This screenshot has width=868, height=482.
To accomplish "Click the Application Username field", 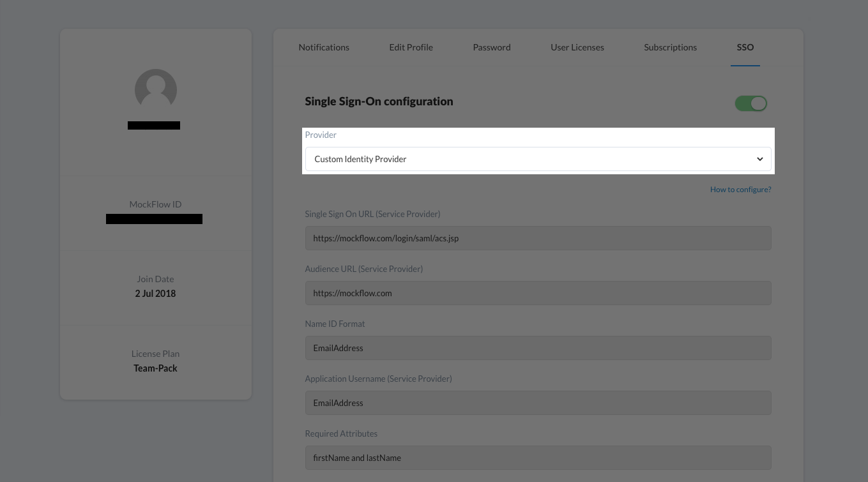I will point(538,403).
